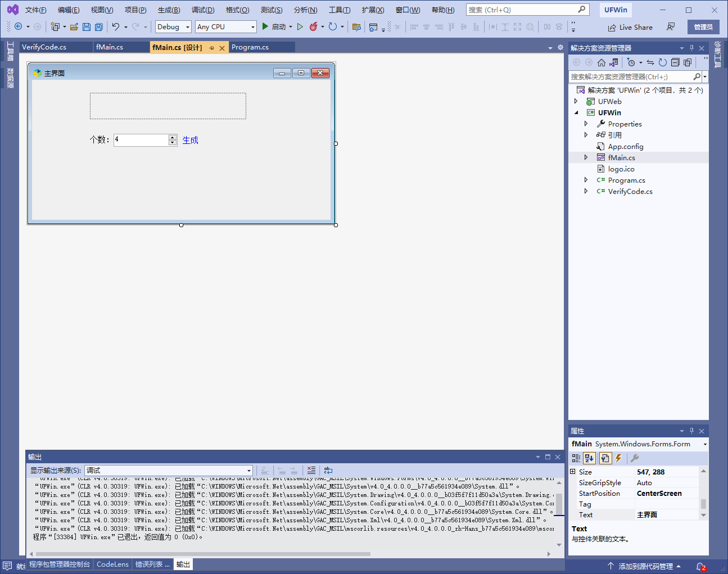The image size is (728, 574).
Task: Click the Navigate Backward toolbar arrow
Action: pyautogui.click(x=19, y=26)
